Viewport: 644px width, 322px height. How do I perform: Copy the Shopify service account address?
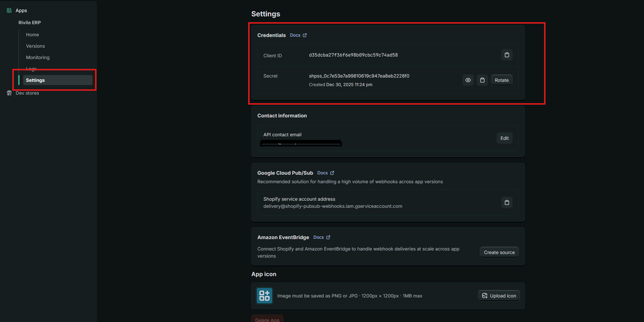(x=507, y=202)
